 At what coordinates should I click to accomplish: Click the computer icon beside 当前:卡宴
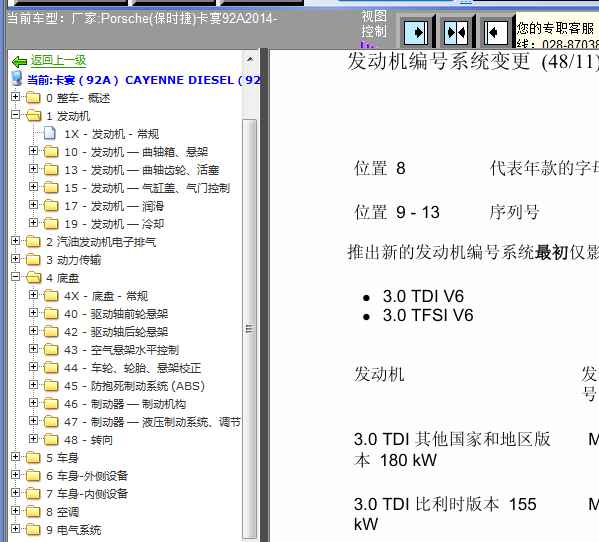point(16,78)
